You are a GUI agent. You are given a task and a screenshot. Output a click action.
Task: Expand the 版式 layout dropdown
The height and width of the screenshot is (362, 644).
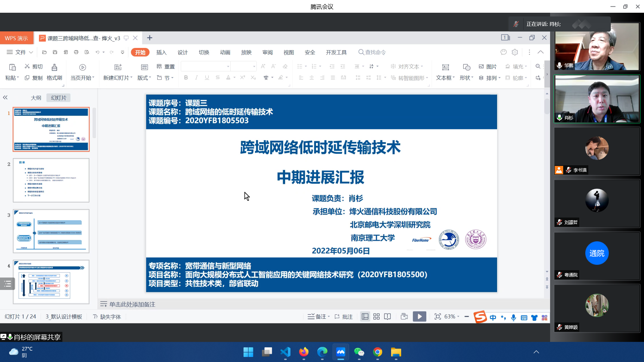[144, 78]
